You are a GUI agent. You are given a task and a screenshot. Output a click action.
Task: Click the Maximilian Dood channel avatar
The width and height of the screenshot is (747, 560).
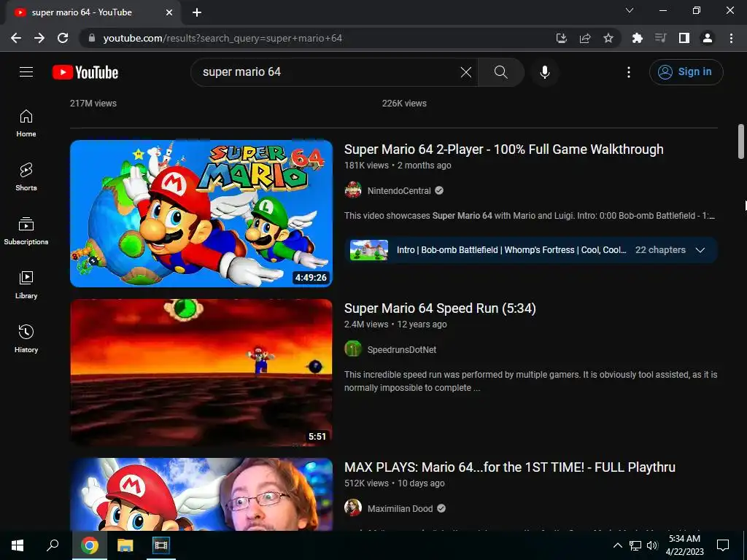point(353,507)
